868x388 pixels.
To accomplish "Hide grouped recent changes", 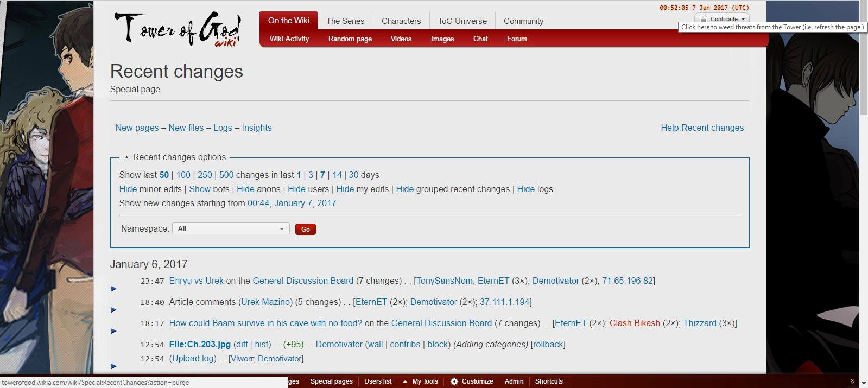I will [x=404, y=189].
